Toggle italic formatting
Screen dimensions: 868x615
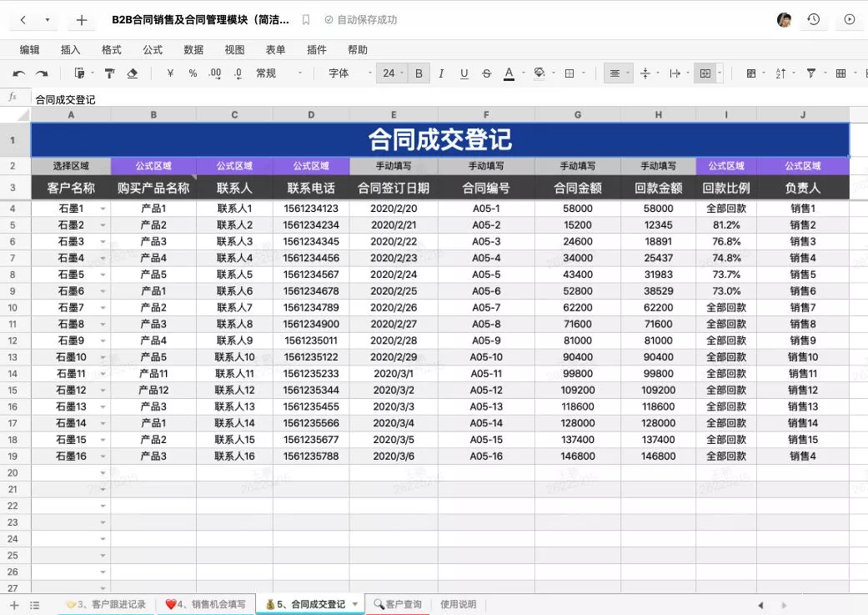440,73
